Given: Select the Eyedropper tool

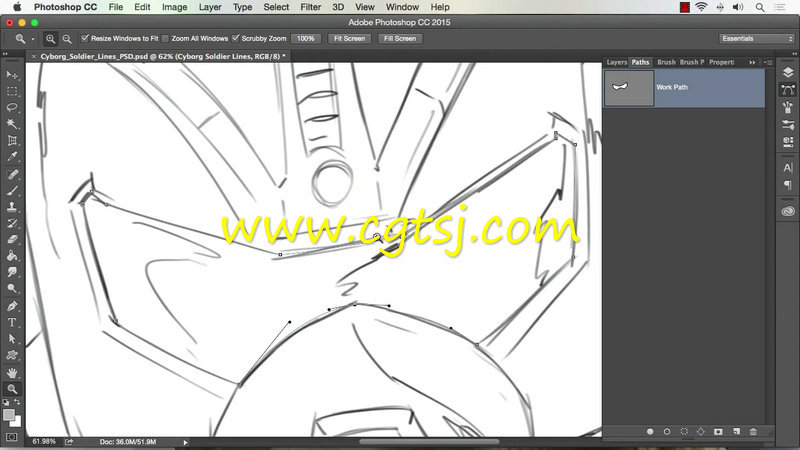Looking at the screenshot, I should [12, 157].
